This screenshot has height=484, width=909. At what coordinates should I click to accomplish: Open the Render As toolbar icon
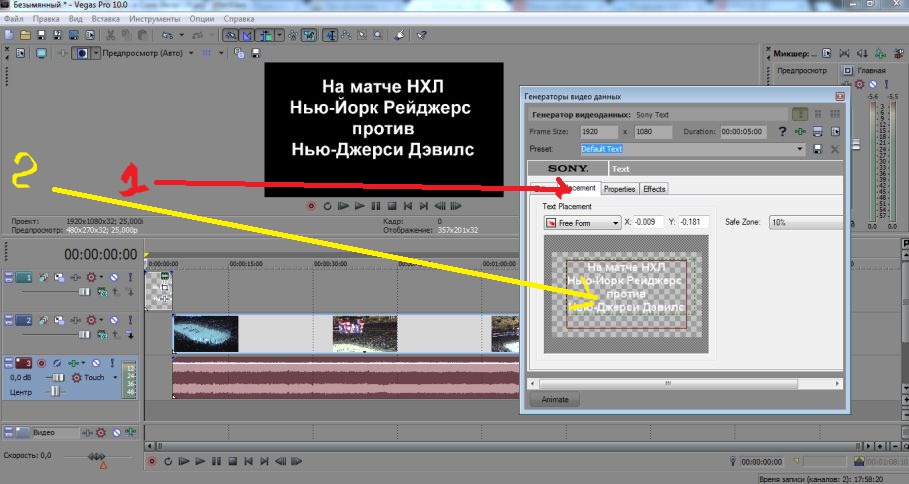point(74,35)
